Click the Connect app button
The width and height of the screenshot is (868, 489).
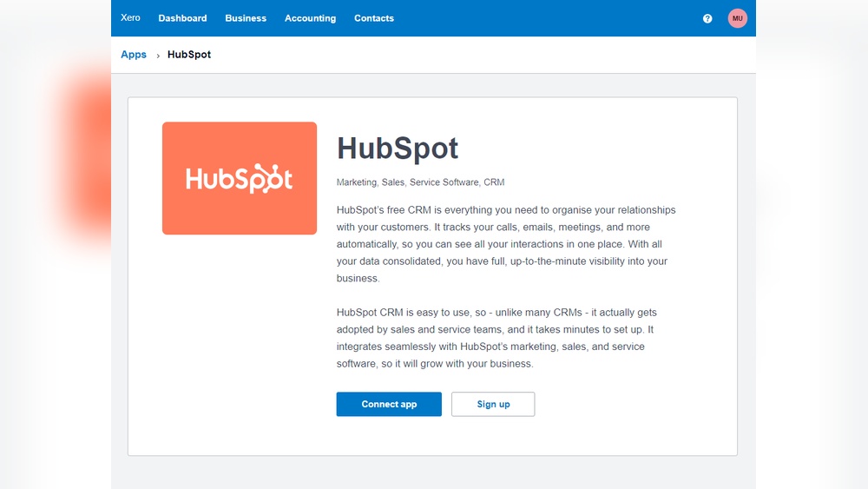(389, 404)
